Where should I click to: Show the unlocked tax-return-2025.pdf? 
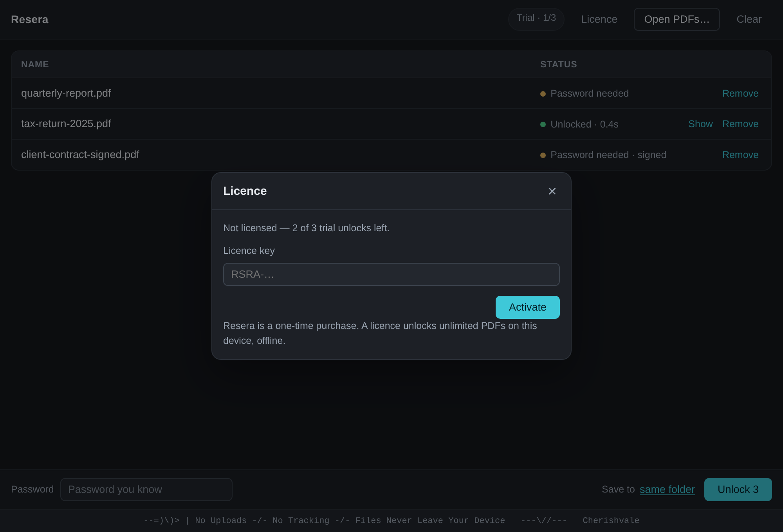[700, 124]
